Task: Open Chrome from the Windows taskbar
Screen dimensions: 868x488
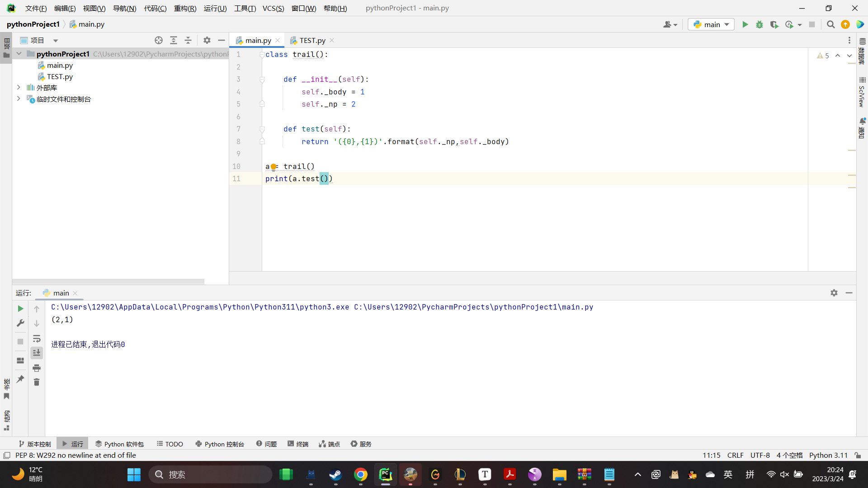Action: pyautogui.click(x=360, y=474)
